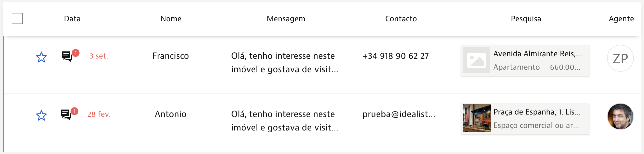The width and height of the screenshot is (644, 154).
Task: Open Francisco's message preview text
Action: 285,62
